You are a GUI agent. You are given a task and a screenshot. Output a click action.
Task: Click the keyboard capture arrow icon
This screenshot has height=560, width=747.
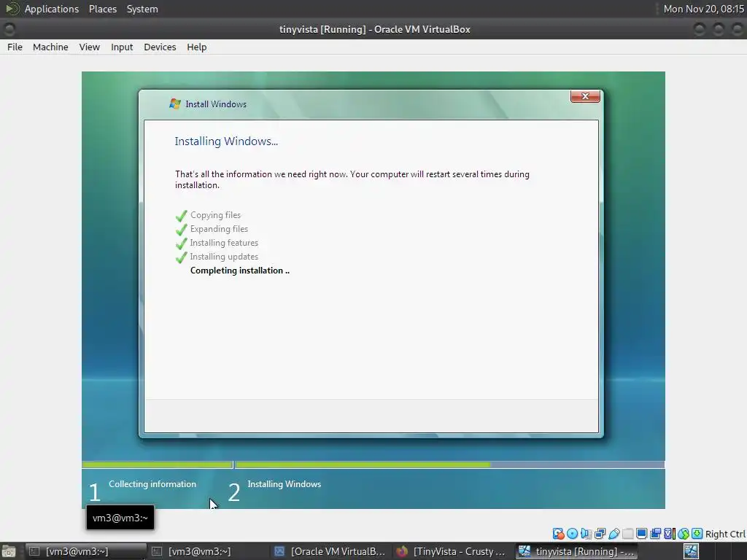pos(697,534)
